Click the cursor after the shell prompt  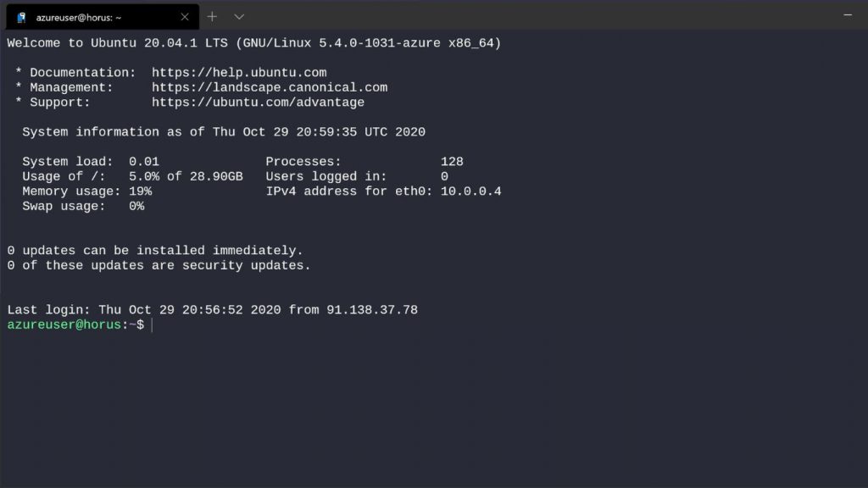152,325
